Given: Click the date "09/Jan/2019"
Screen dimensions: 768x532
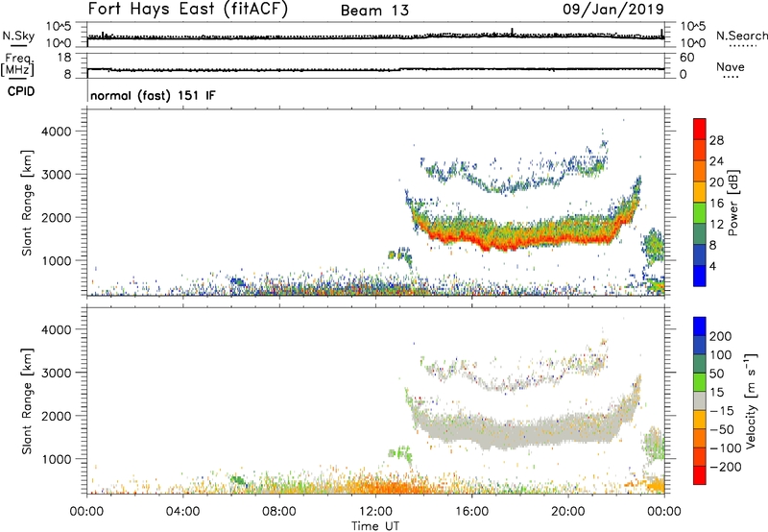Looking at the screenshot, I should pyautogui.click(x=613, y=10).
